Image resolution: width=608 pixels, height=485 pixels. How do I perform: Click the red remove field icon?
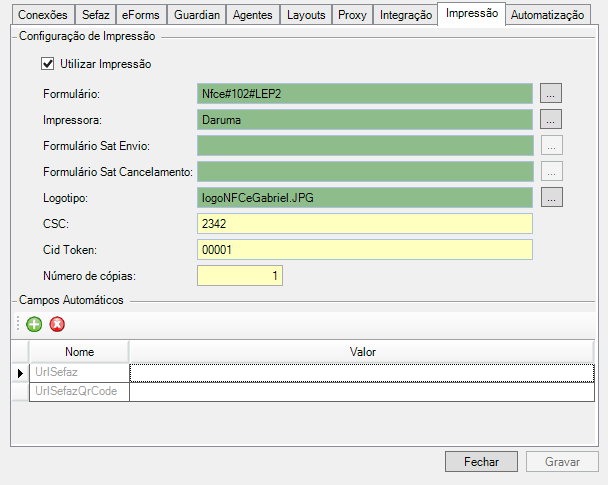coord(57,324)
